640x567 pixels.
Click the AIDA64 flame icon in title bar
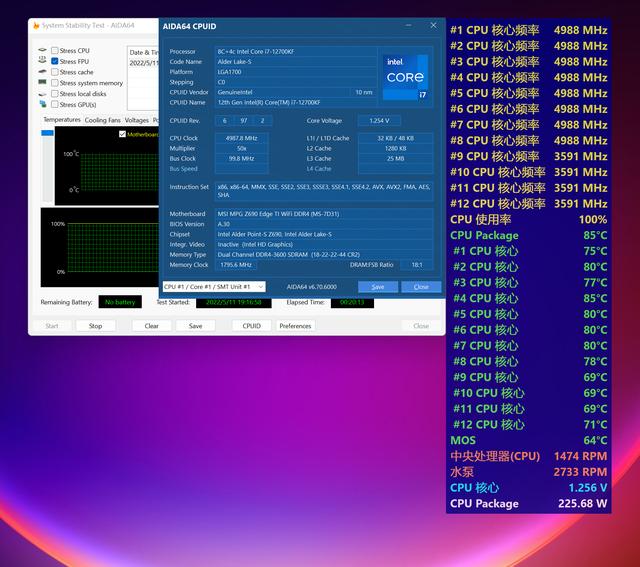(36, 25)
